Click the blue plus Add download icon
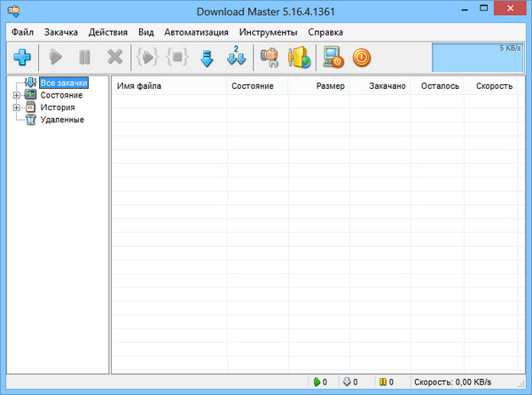 click(x=23, y=58)
